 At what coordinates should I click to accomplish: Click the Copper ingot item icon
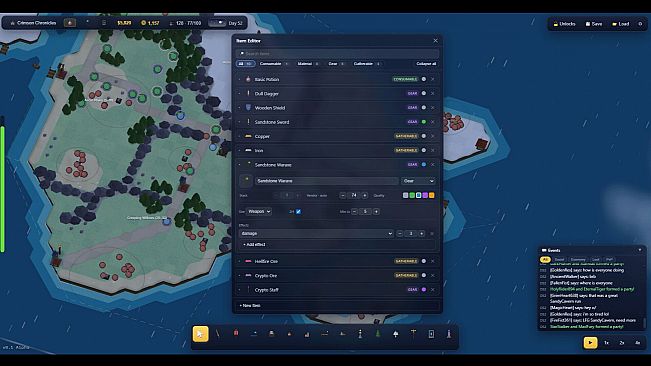tap(248, 136)
